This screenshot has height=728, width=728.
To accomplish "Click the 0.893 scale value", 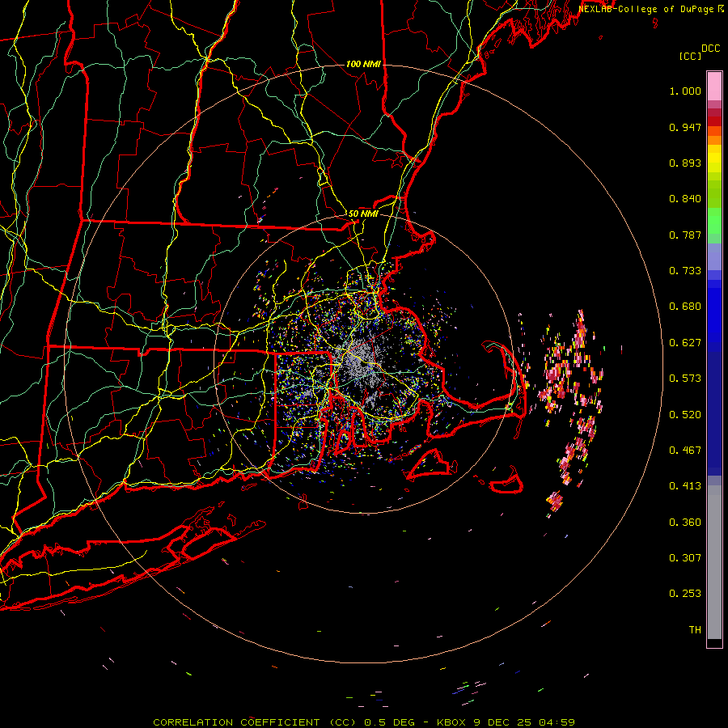I will click(x=685, y=163).
